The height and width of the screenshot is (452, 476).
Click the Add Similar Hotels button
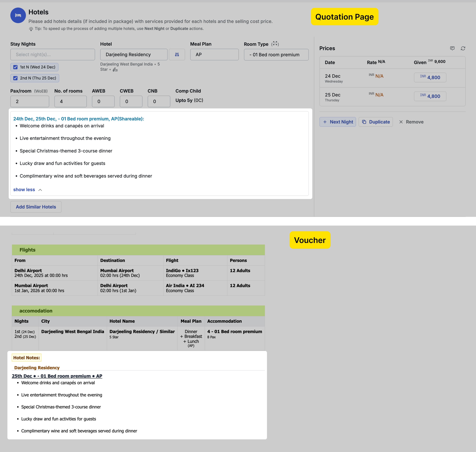coord(36,207)
